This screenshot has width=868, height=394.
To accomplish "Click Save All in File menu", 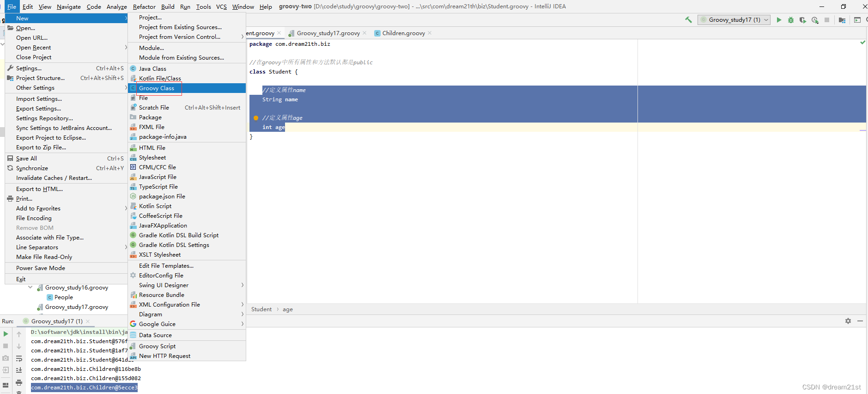I will 66,158.
